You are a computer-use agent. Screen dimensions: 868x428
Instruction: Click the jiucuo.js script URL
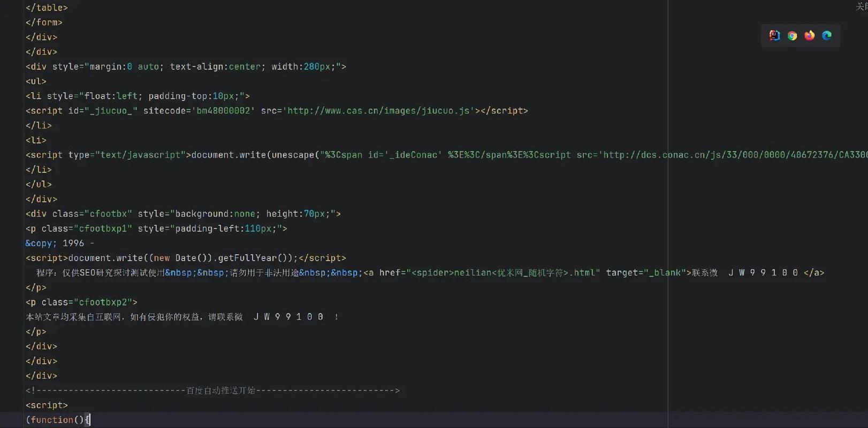pos(378,111)
